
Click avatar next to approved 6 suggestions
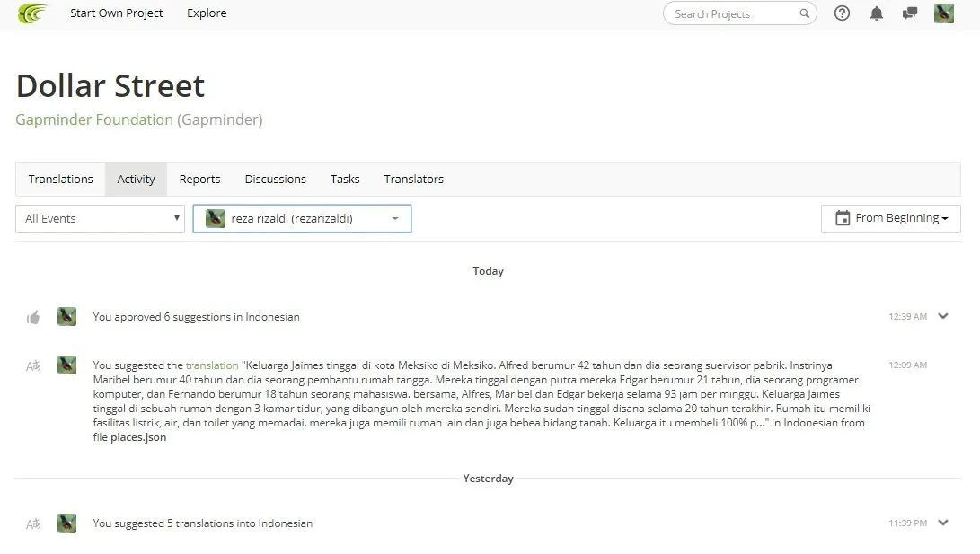[x=66, y=317]
